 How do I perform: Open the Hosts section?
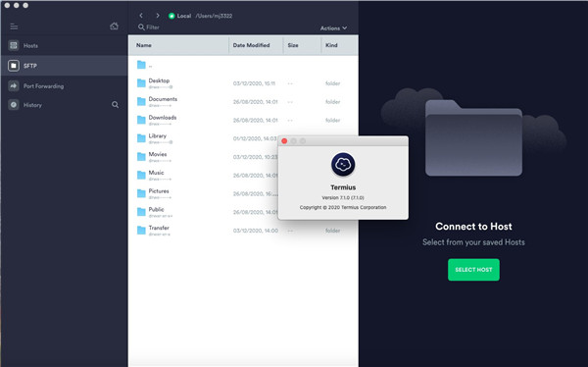[x=64, y=45]
